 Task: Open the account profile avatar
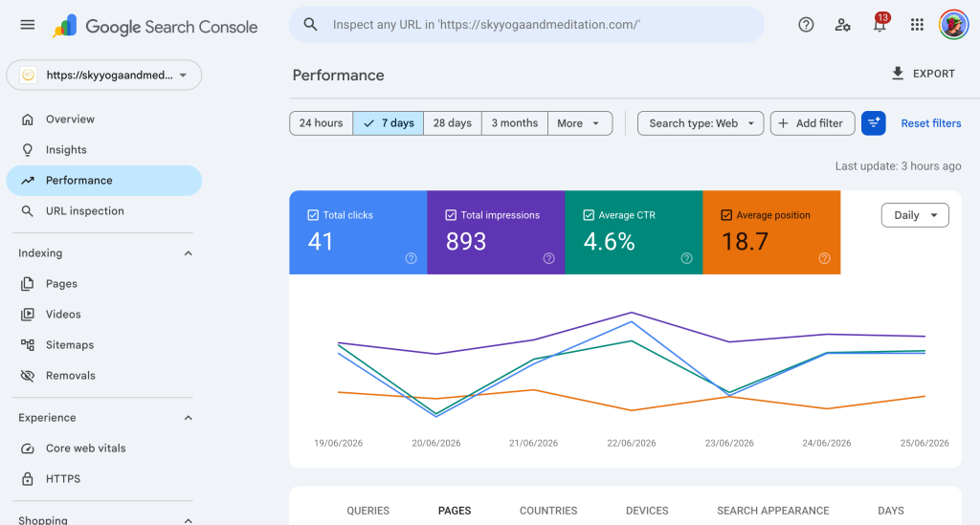(954, 25)
